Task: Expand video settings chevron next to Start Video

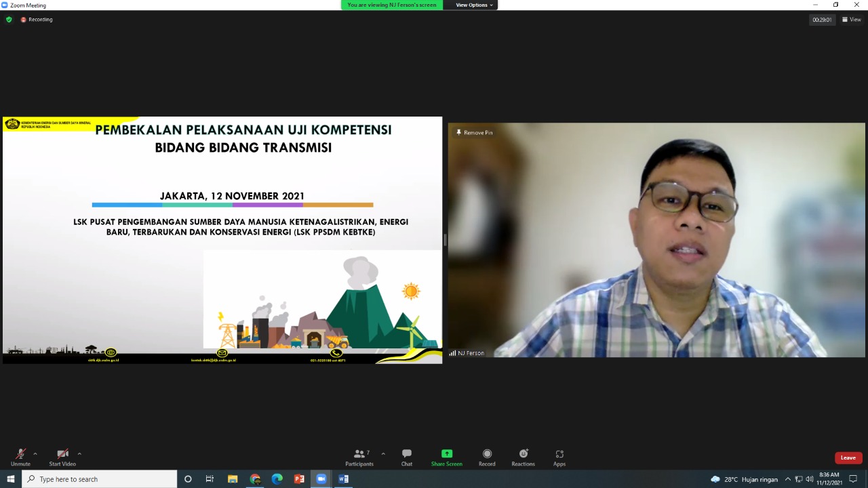Action: (x=79, y=453)
